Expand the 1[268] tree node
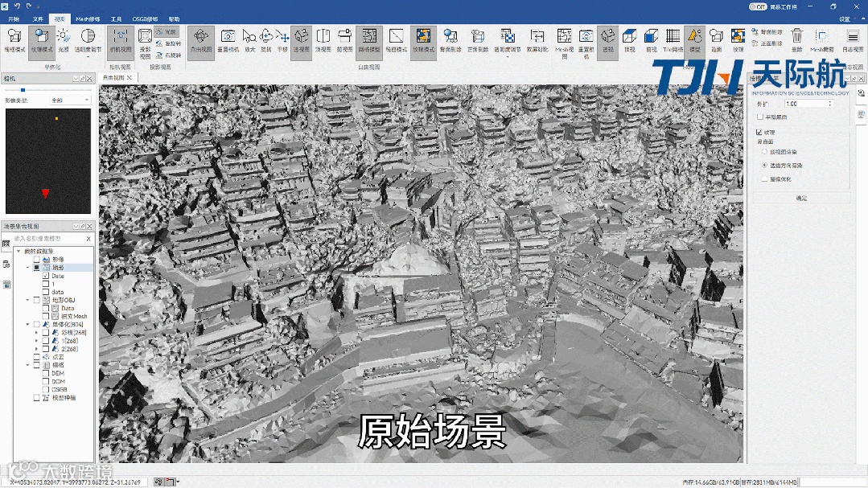Screen dimensions: 868x488 point(36,340)
